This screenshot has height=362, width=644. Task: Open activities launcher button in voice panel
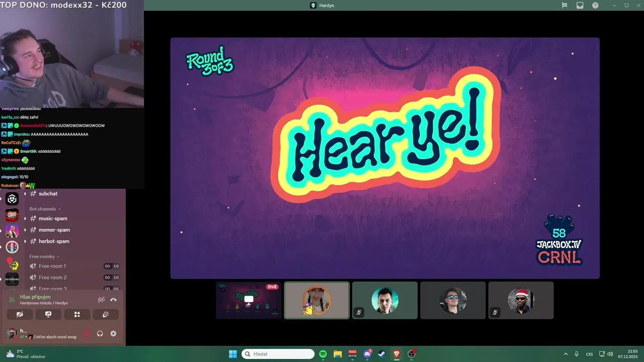pos(77,314)
